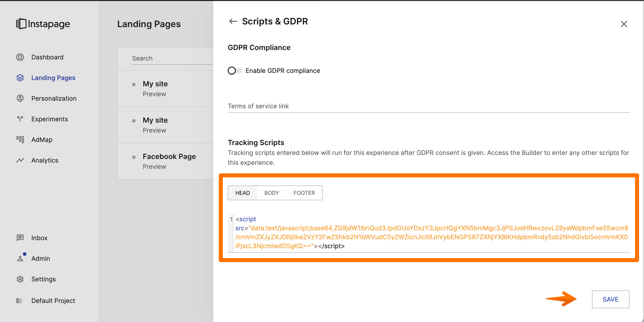Select the HEAD script tab

[243, 193]
